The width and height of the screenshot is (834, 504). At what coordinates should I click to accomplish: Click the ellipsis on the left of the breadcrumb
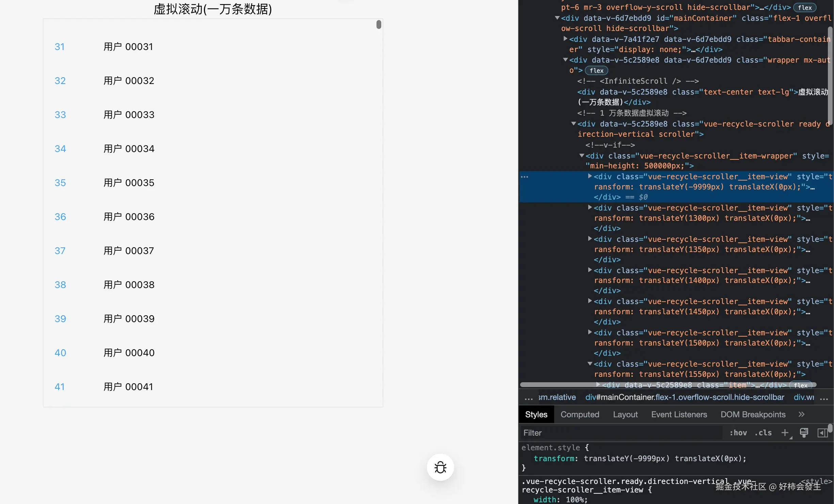[x=528, y=398]
